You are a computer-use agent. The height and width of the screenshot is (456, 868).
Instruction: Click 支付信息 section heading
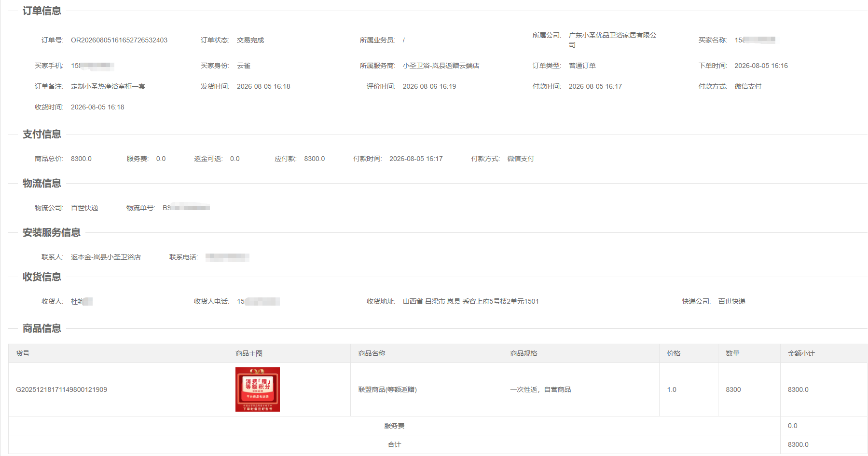pyautogui.click(x=42, y=134)
